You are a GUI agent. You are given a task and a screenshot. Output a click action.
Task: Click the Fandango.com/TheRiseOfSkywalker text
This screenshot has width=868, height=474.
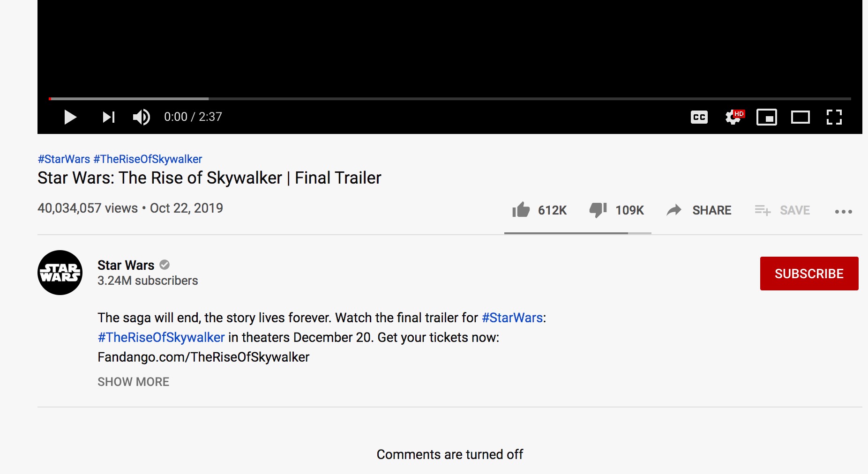(203, 357)
